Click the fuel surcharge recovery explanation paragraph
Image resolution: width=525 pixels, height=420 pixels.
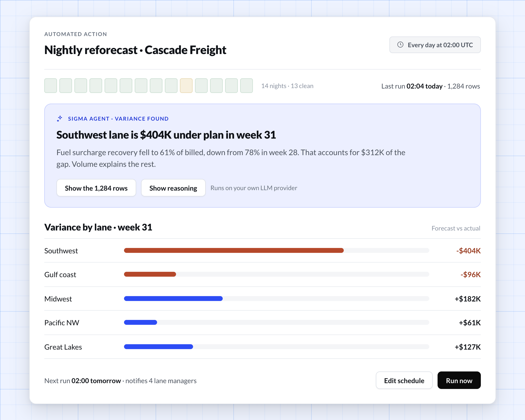pos(231,158)
